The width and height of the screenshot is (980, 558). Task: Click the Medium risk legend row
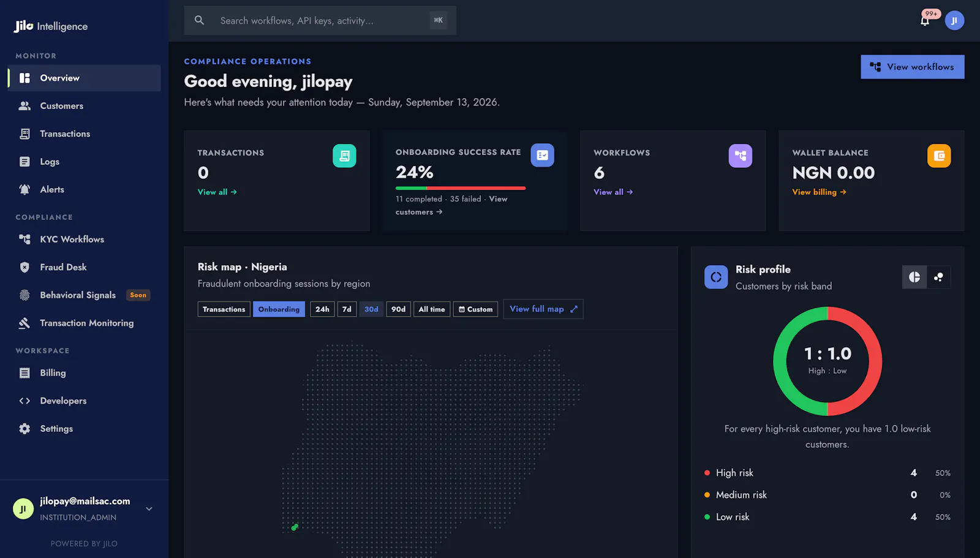pyautogui.click(x=827, y=495)
